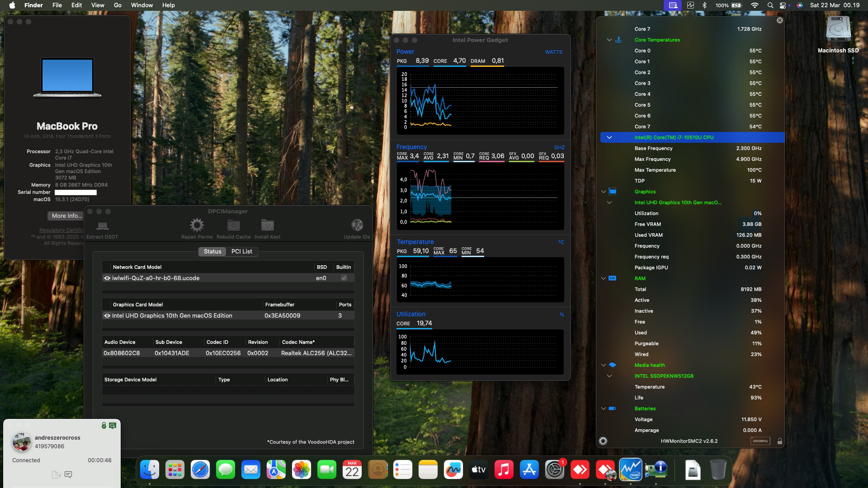Open the Intel Power Gadget dock icon

point(631,470)
